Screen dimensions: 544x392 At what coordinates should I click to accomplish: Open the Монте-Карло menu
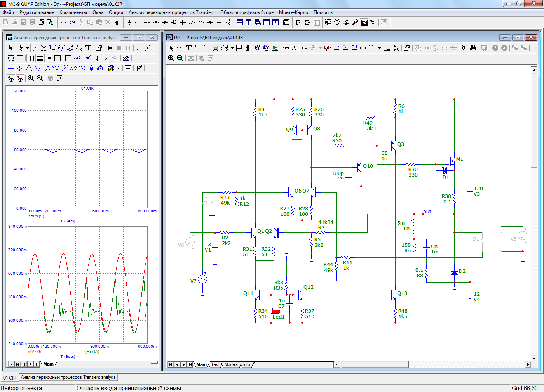tap(293, 12)
